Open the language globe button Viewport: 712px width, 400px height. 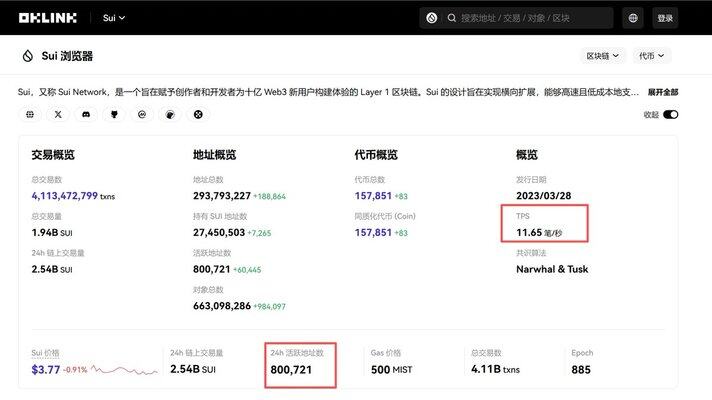[633, 18]
